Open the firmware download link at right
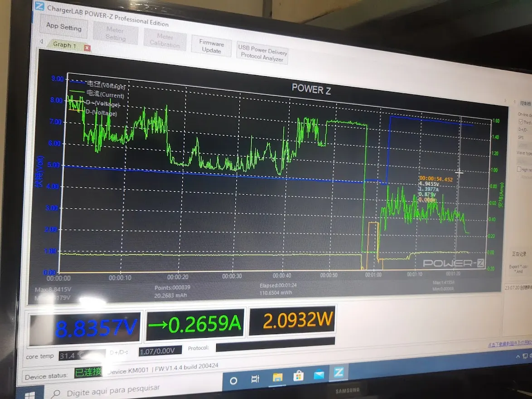The width and height of the screenshot is (532, 399). pos(510,344)
